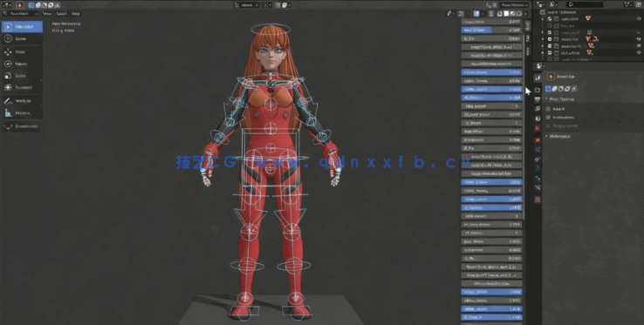Open the Global transform orientation dropdown
Screen dimensions: 644x325
(247, 5)
